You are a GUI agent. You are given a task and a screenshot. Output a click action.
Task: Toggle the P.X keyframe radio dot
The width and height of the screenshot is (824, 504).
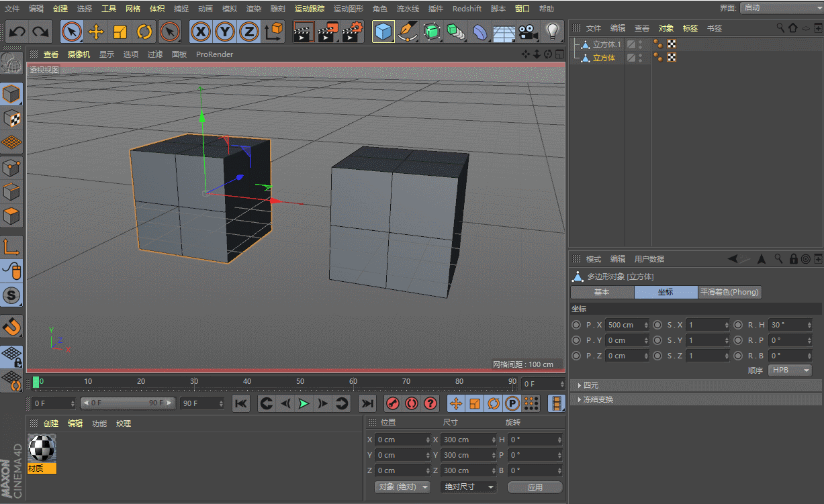coord(576,325)
